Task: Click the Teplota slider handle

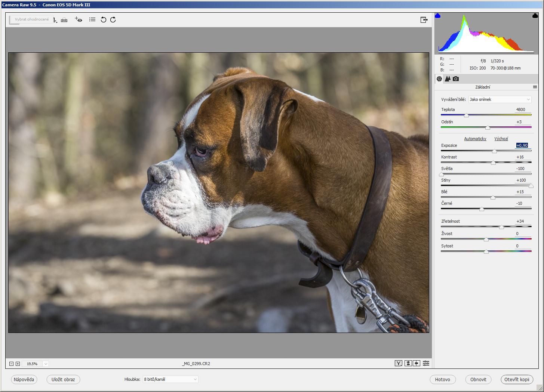Action: [466, 115]
